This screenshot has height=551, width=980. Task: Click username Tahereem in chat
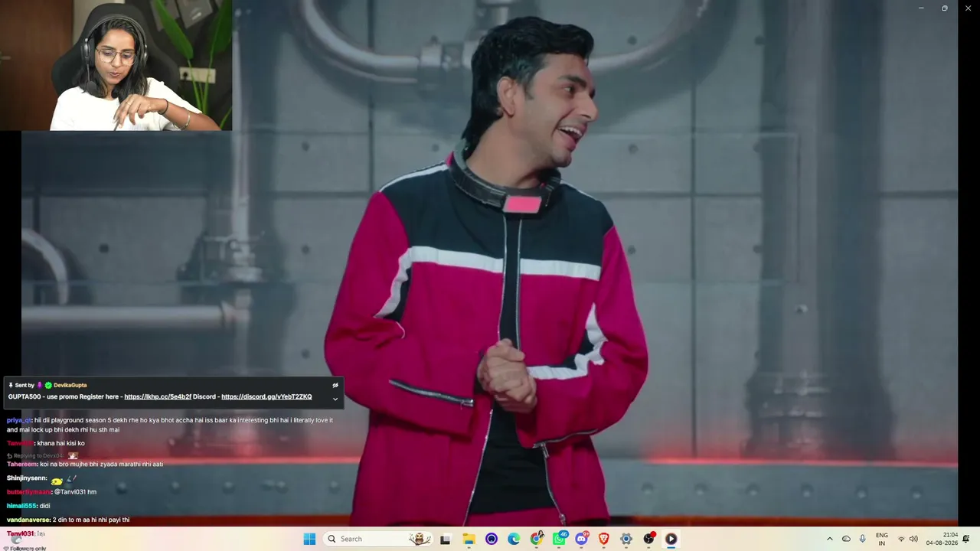pyautogui.click(x=21, y=464)
